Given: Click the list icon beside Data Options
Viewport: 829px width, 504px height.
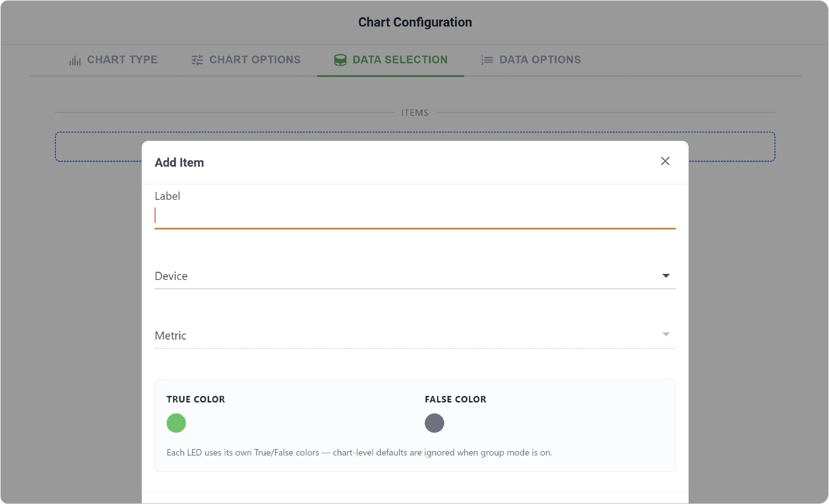Looking at the screenshot, I should coord(487,60).
